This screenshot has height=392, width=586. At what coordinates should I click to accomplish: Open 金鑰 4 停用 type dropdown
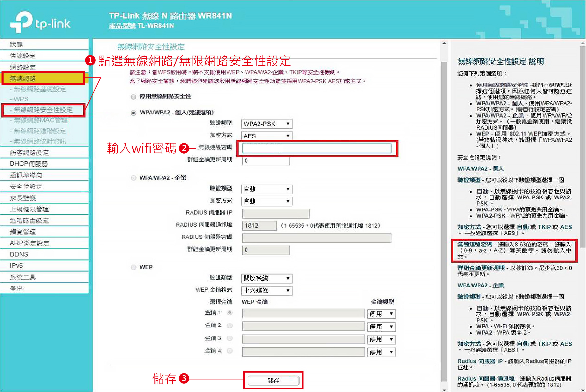pos(381,352)
